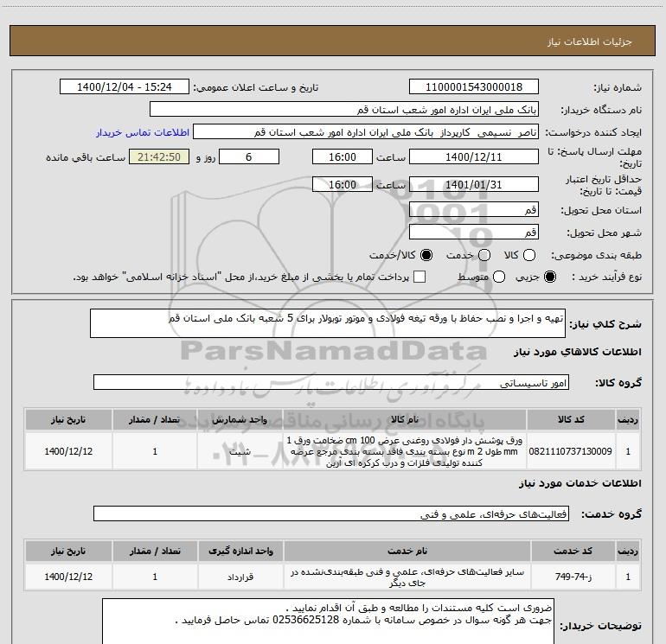The width and height of the screenshot is (666, 644).
Task: Click the announcement date field 1400/12/04 - 15:24
Action: click(125, 87)
